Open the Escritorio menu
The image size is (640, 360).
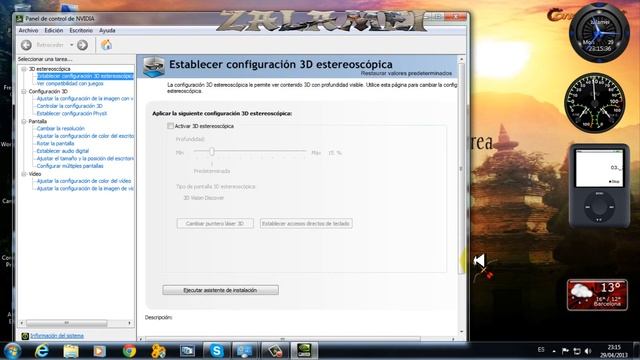click(x=81, y=31)
